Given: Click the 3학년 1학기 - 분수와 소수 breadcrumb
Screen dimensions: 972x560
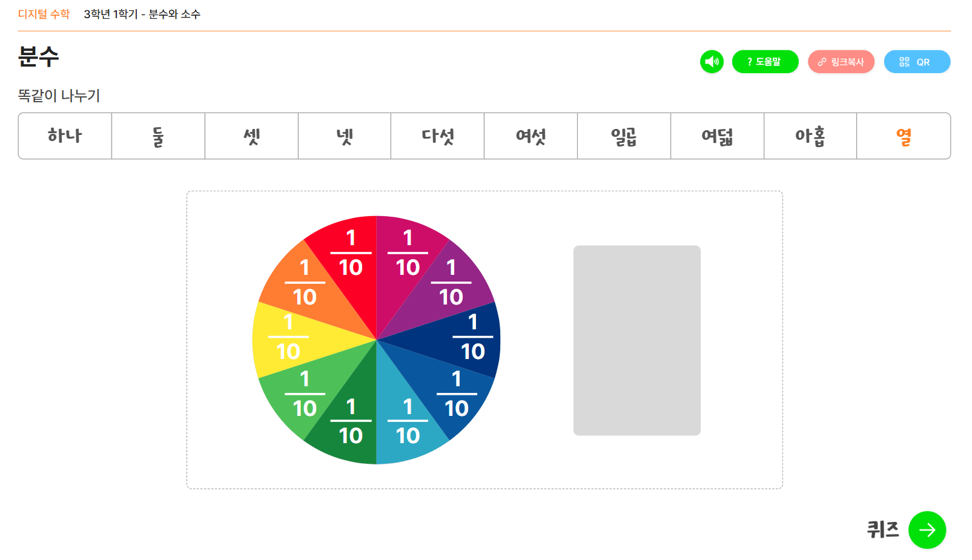Looking at the screenshot, I should [142, 14].
